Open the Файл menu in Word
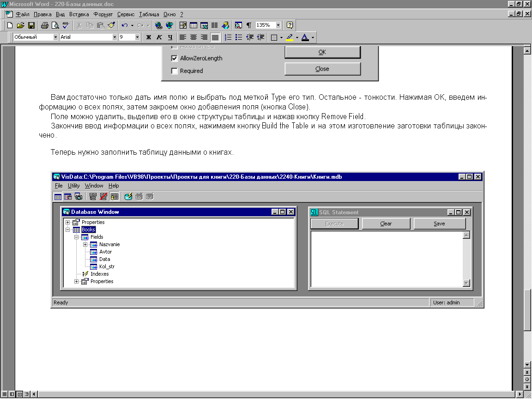 click(22, 14)
